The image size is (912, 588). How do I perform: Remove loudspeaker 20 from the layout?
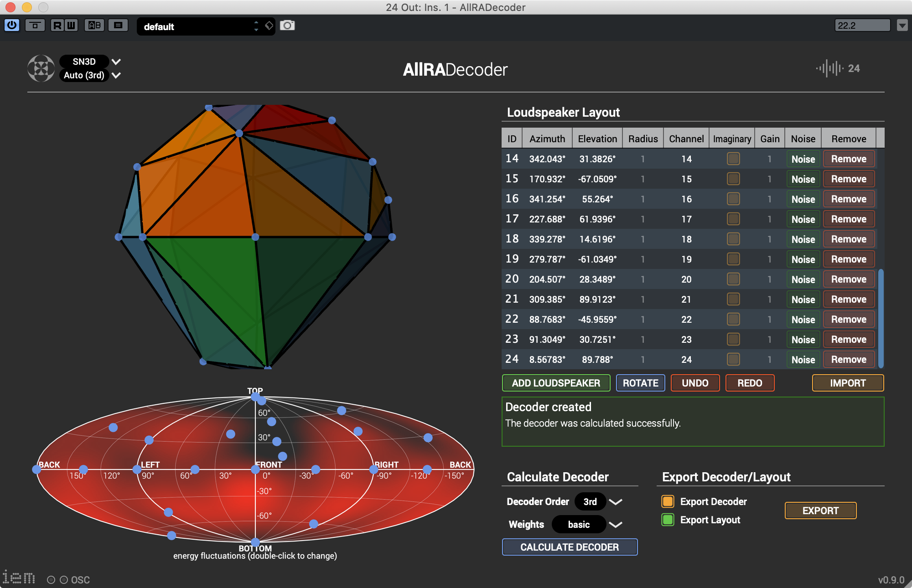(x=848, y=279)
